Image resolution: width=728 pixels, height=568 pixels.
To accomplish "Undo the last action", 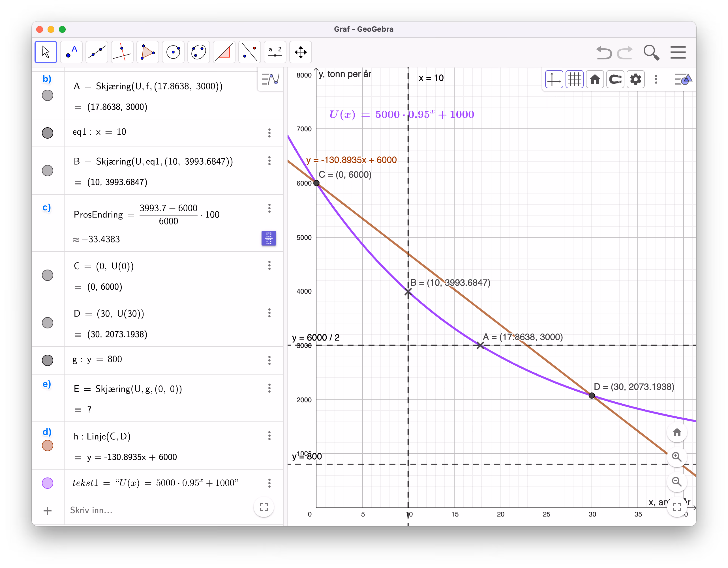I will [604, 53].
